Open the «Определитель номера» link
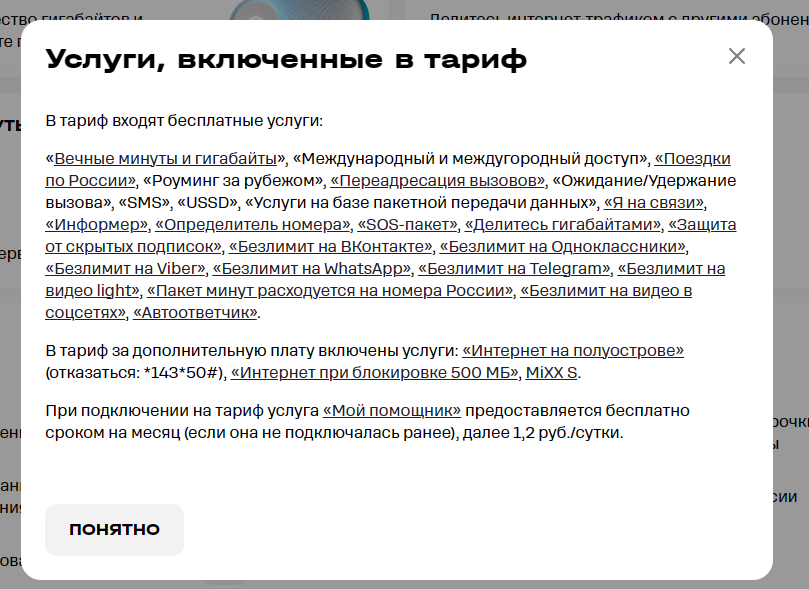809x589 pixels. tap(253, 225)
